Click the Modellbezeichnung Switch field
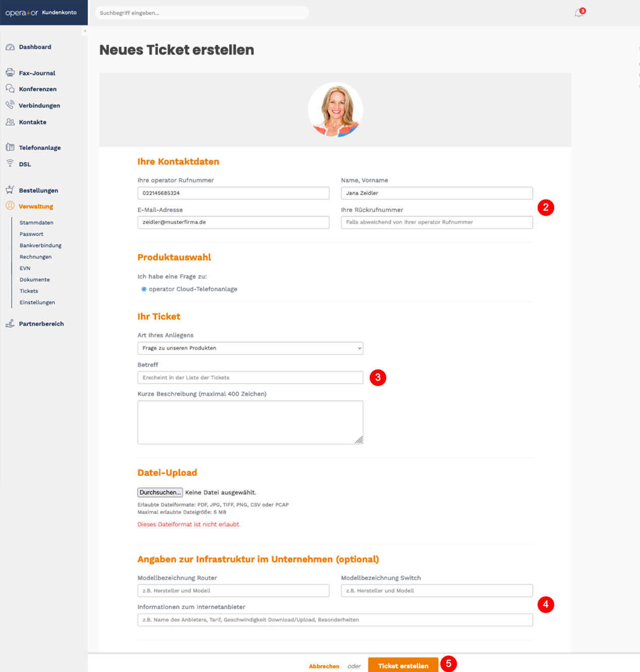640x672 pixels. (x=437, y=591)
